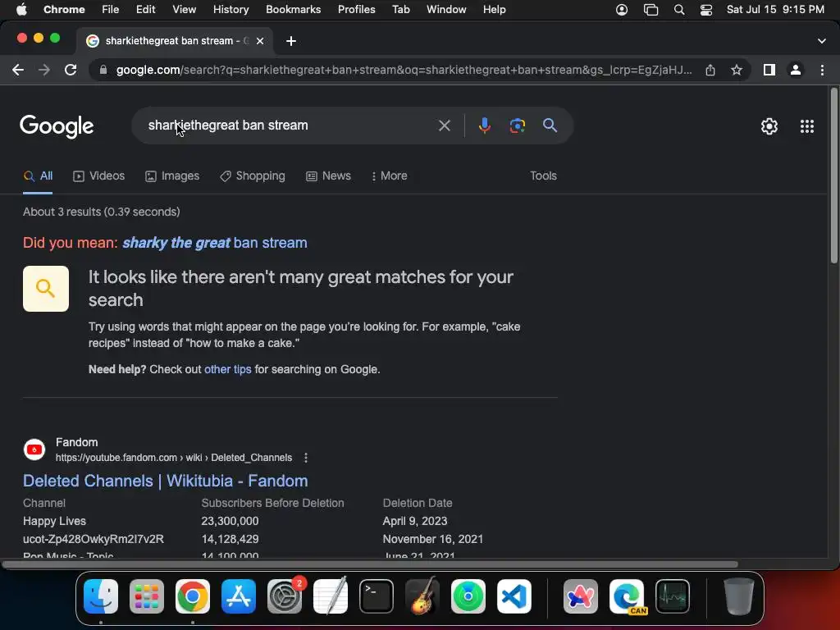
Task: Click the youtube.fandom.com result URL
Action: 174,458
